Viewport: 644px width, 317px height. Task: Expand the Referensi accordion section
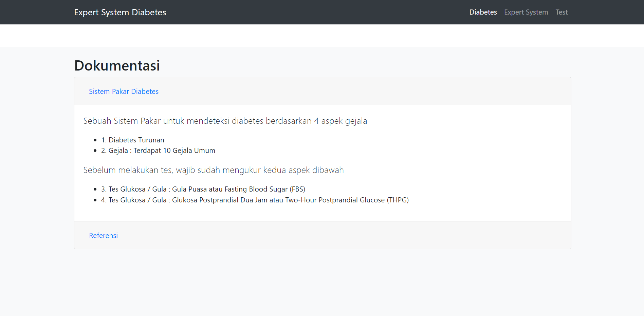tap(103, 236)
